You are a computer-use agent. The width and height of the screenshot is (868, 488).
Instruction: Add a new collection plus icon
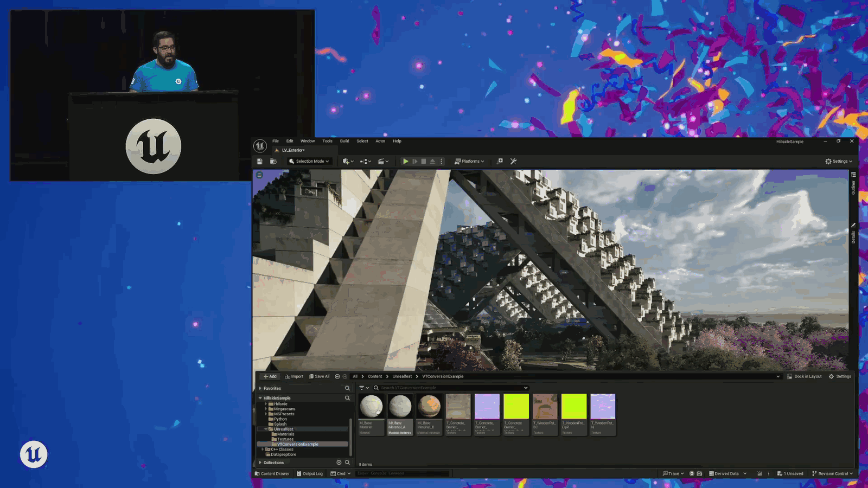pos(339,463)
